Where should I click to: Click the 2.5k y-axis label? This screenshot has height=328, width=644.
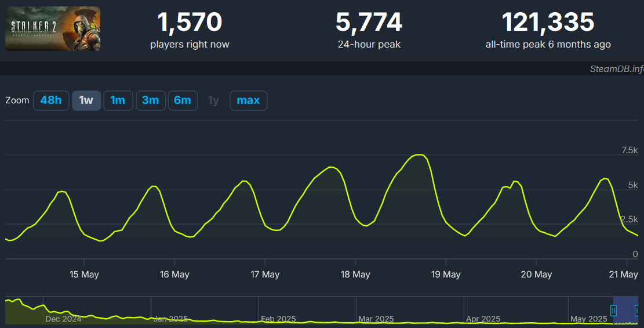tap(630, 219)
